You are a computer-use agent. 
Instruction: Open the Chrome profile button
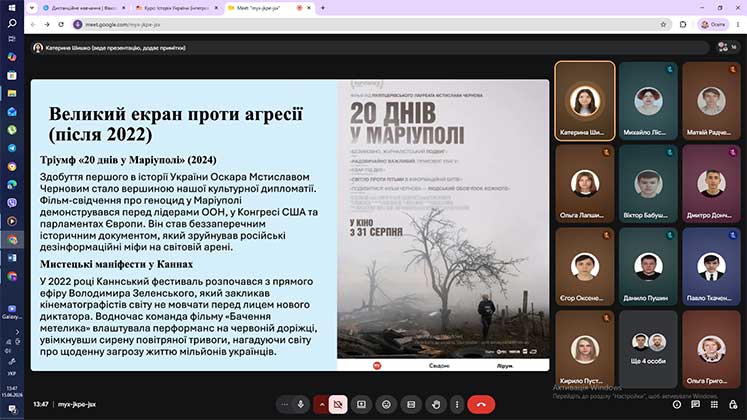(x=713, y=24)
